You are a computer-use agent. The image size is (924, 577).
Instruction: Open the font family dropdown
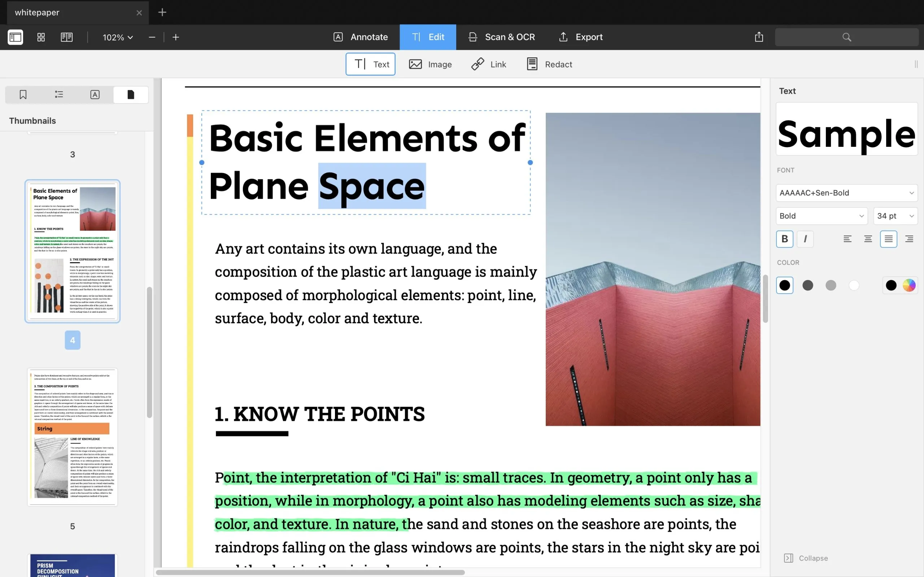pyautogui.click(x=846, y=193)
